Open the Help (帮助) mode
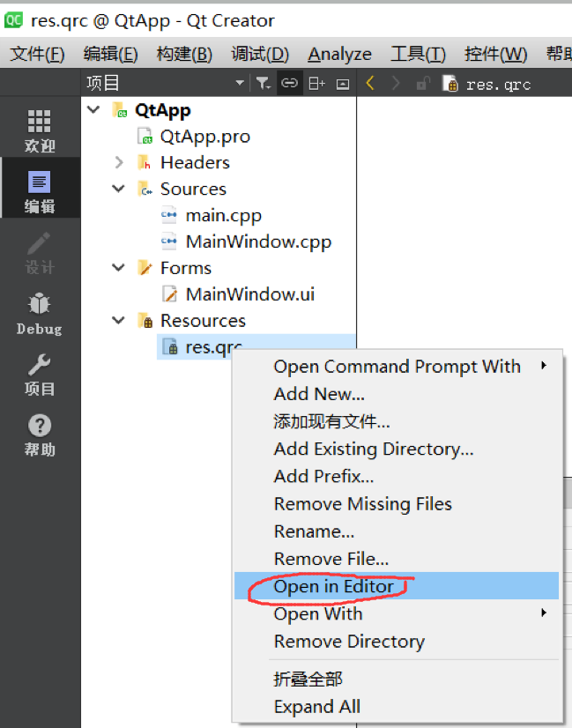 click(40, 435)
